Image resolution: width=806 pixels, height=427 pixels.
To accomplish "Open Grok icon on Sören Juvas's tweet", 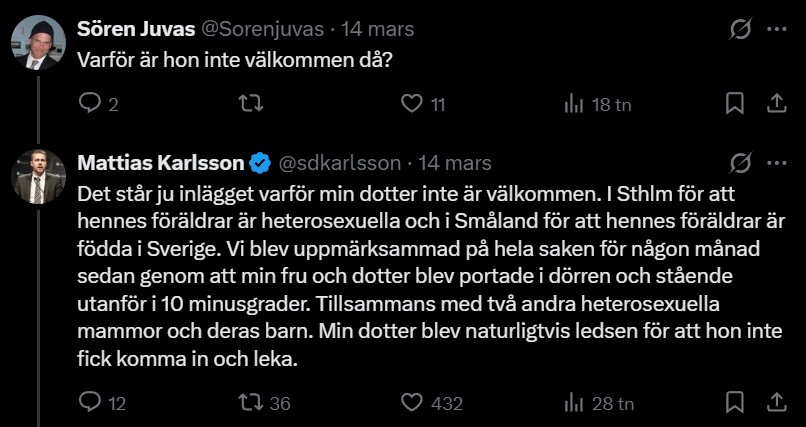I will 741,30.
